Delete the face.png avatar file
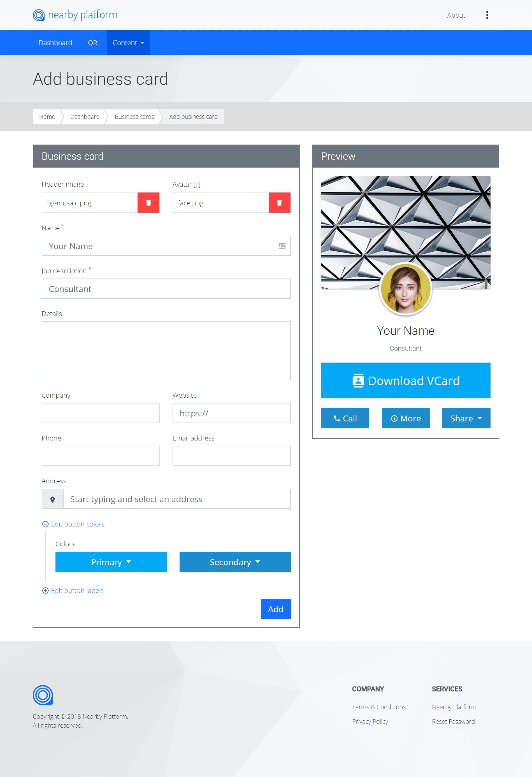 pos(279,203)
